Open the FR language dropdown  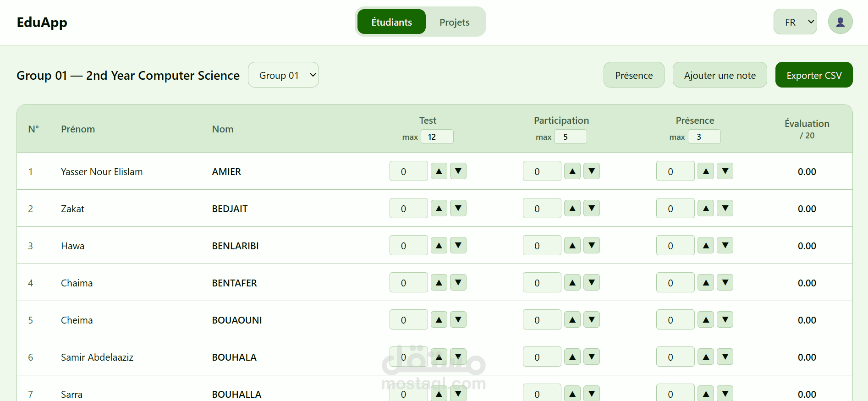pos(795,22)
